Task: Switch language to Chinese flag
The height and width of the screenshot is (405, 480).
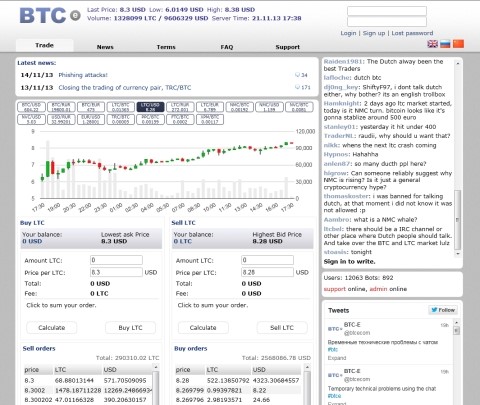Action: coord(458,44)
